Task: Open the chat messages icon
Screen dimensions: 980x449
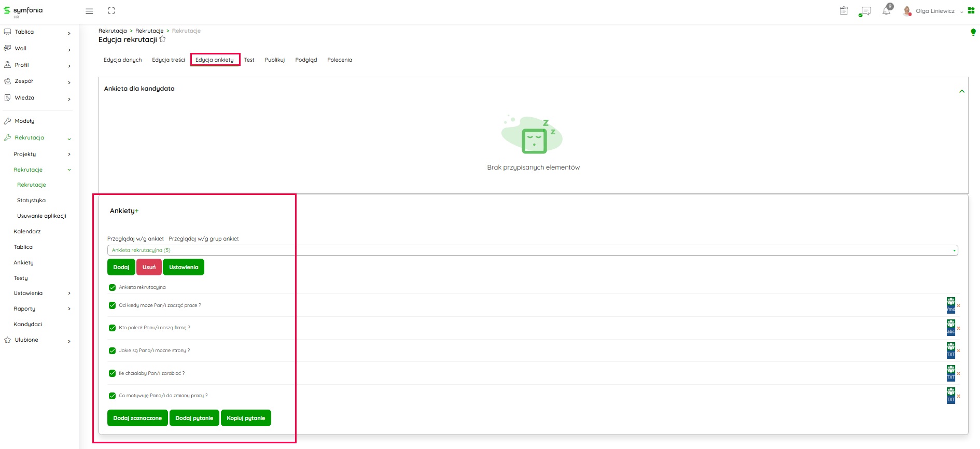Action: coord(865,11)
